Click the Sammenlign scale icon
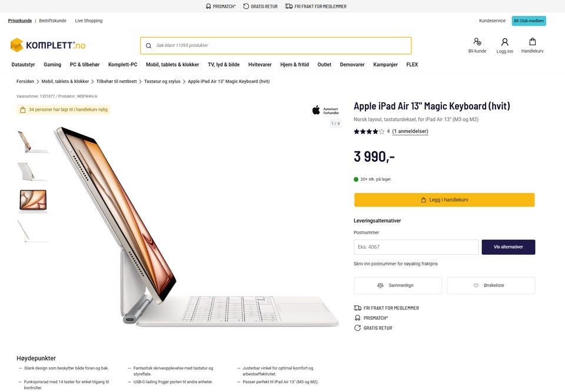Image resolution: width=565 pixels, height=392 pixels. tap(380, 285)
